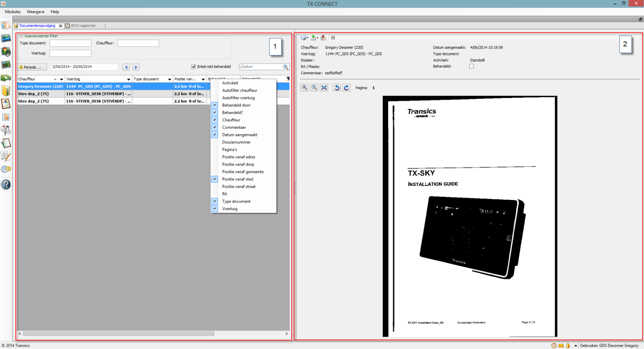
Task: Open the Help menu
Action: [55, 12]
